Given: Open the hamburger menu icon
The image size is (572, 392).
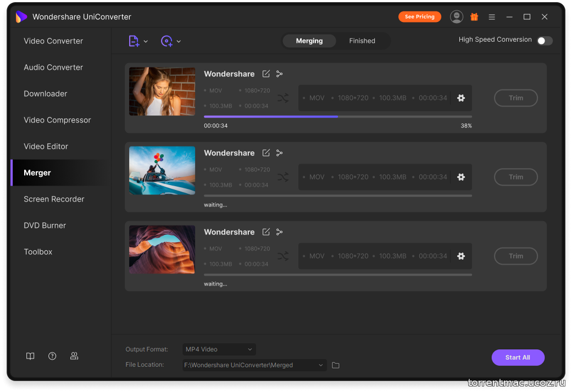Looking at the screenshot, I should (492, 17).
